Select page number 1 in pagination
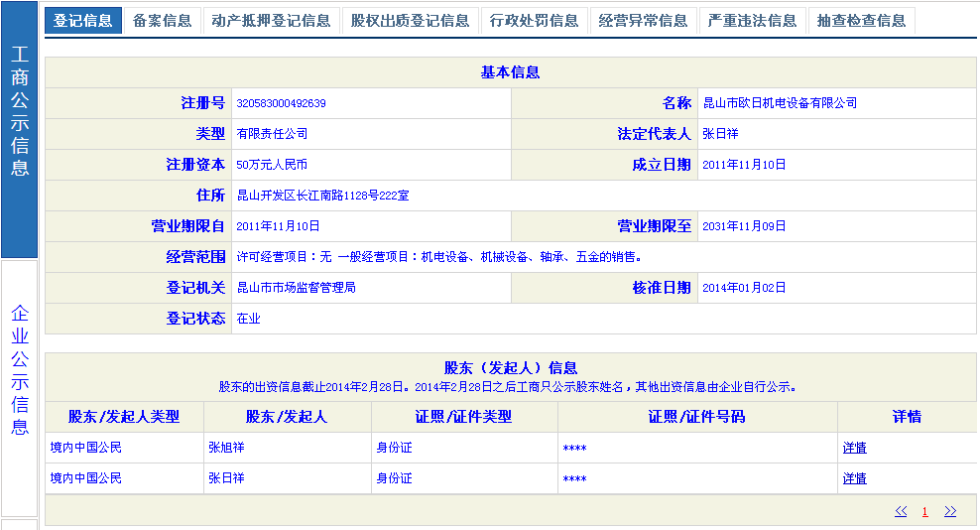 [924, 511]
